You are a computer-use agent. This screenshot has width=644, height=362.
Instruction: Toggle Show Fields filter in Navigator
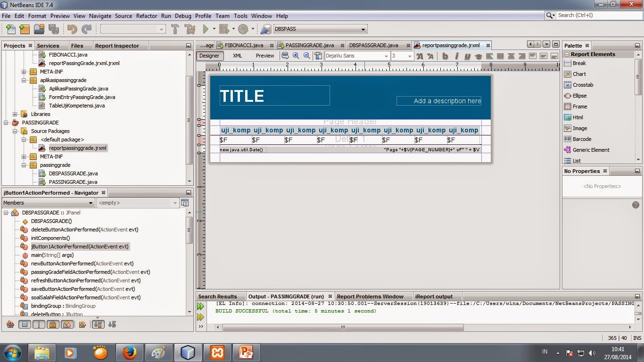[25, 324]
